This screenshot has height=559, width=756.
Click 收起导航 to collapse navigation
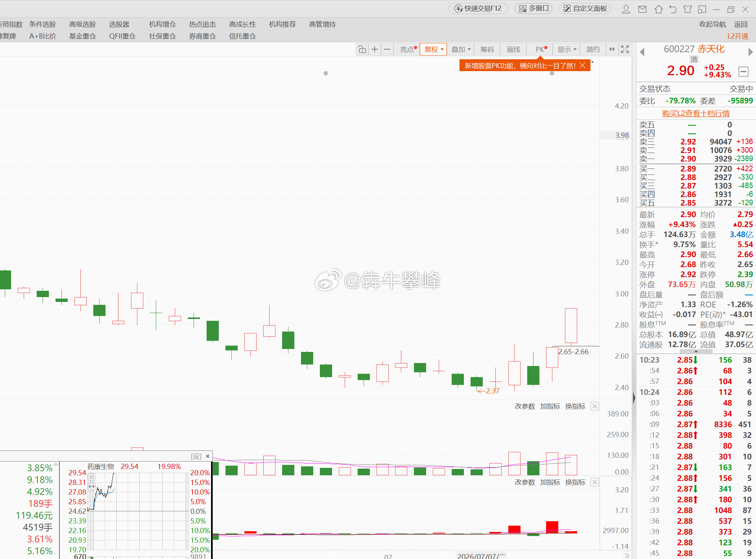pyautogui.click(x=712, y=24)
